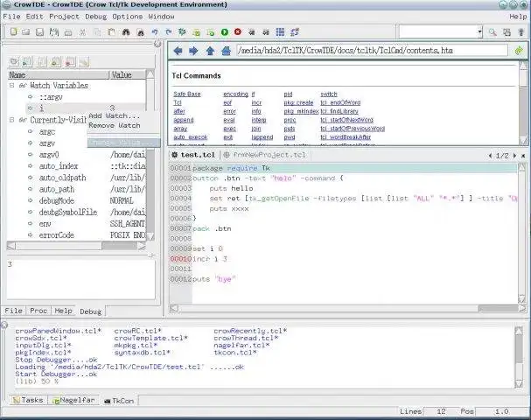Go back in help browser
This screenshot has width=531, height=420.
pos(178,51)
